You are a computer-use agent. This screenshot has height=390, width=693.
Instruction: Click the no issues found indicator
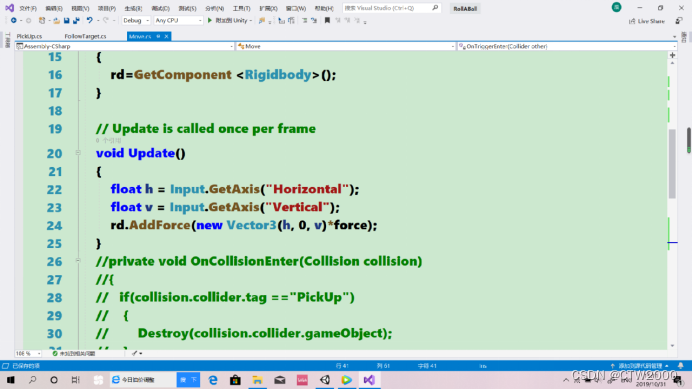(73, 353)
